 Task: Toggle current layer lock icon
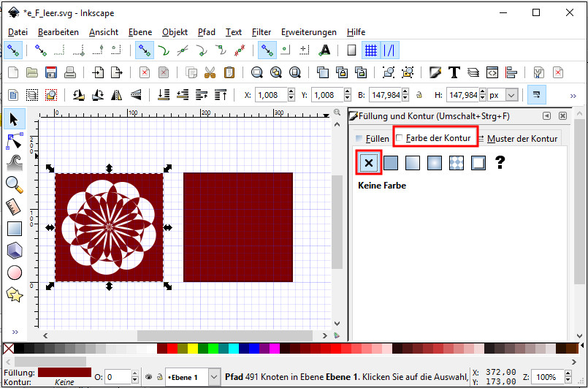tap(160, 377)
